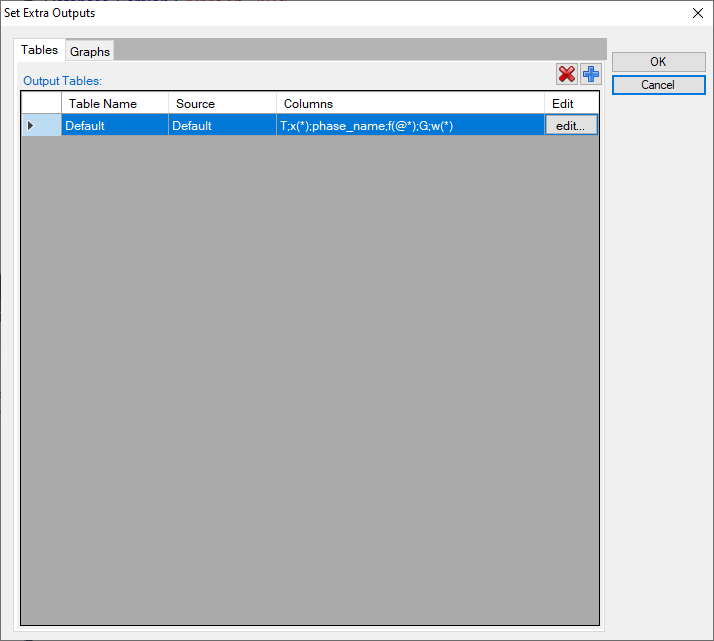Click the Columns column header

[x=410, y=104]
